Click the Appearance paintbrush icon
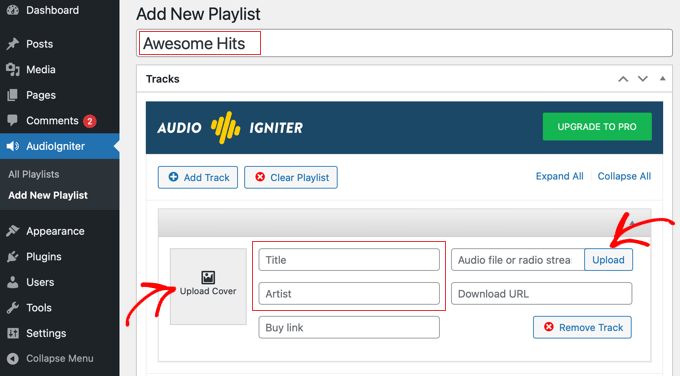680x376 pixels. 13,231
